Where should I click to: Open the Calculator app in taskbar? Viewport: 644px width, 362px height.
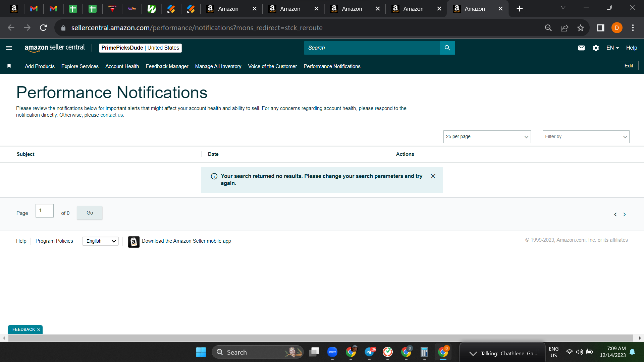click(x=424, y=352)
